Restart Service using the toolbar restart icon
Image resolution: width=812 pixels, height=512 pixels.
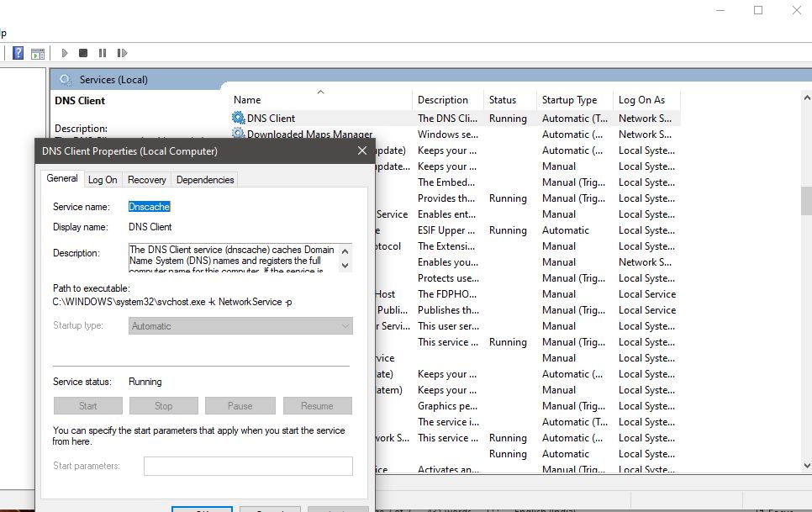[x=122, y=53]
